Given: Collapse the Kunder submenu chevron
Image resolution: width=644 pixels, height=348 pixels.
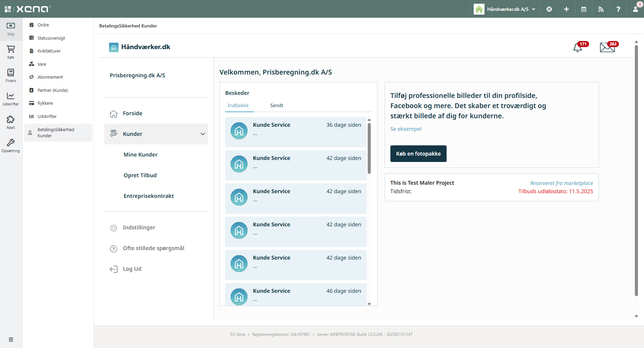Looking at the screenshot, I should click(x=203, y=134).
